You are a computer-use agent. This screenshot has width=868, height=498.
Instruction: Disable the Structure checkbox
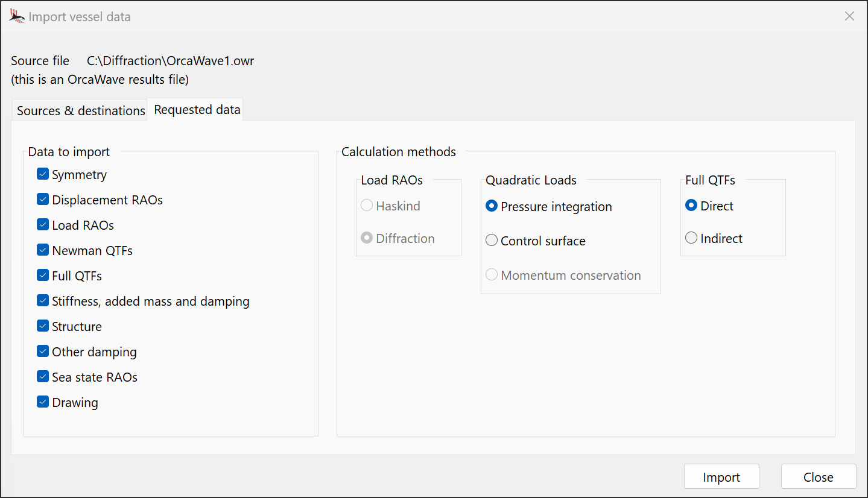pos(43,326)
